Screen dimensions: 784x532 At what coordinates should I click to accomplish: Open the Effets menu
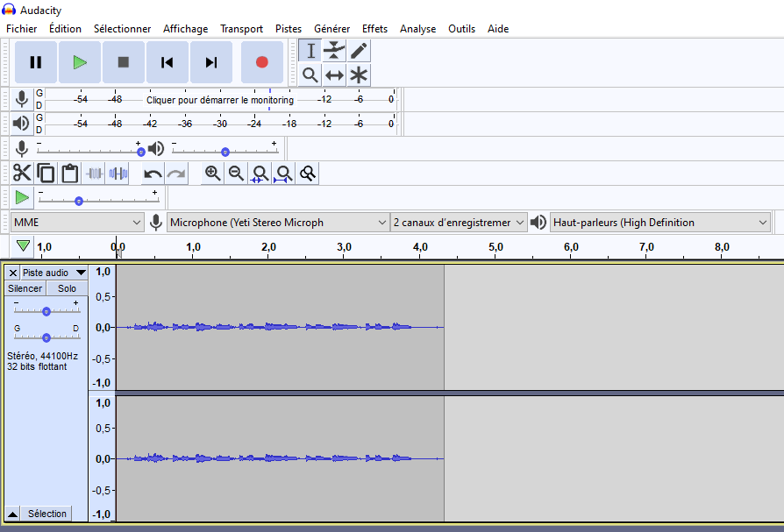(374, 29)
